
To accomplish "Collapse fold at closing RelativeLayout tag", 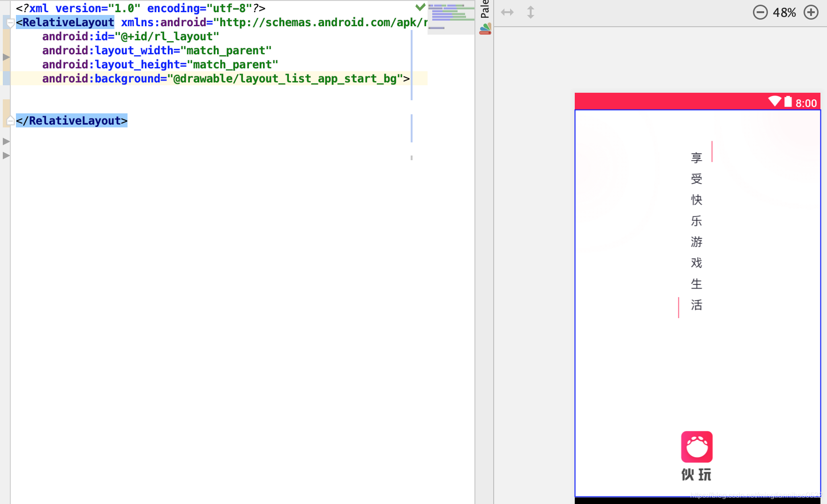I will (x=10, y=121).
